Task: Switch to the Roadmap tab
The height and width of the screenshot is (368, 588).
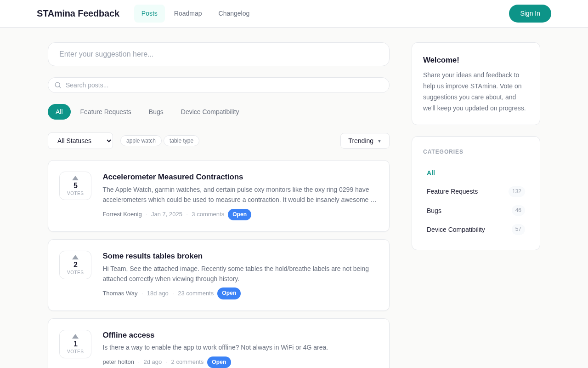Action: (x=188, y=13)
